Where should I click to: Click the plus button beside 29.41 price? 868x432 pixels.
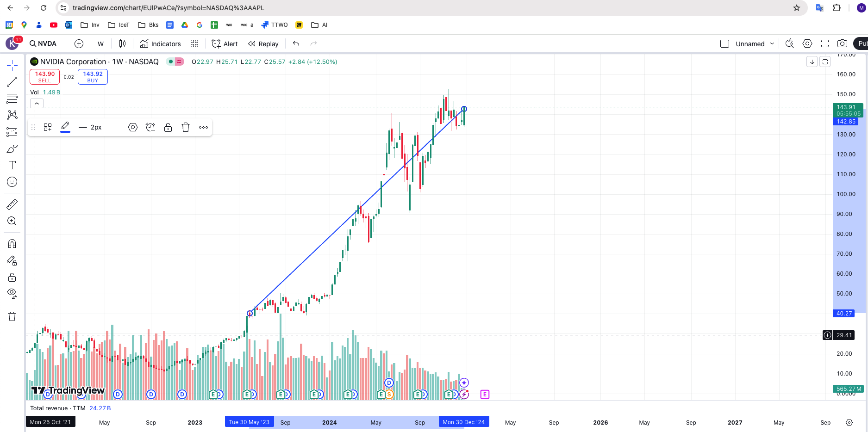click(827, 335)
